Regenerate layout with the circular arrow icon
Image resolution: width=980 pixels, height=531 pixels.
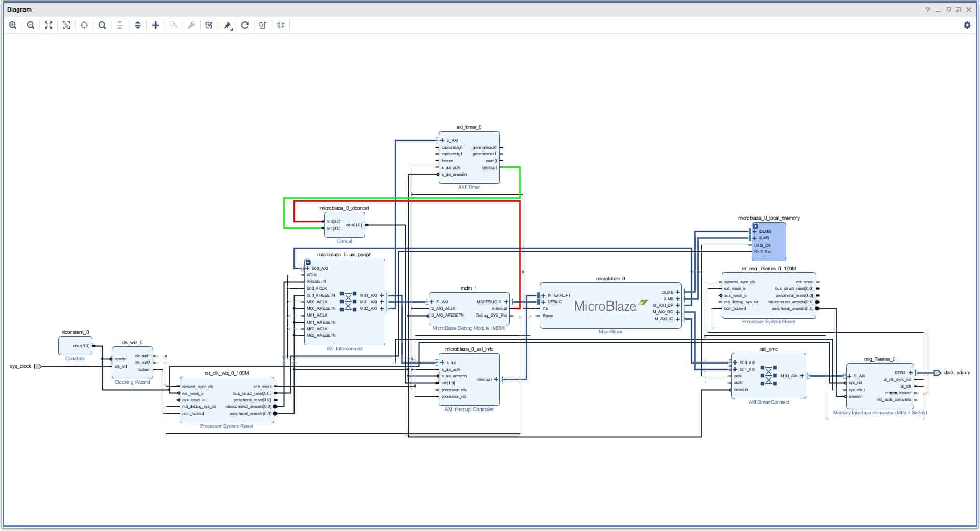coord(245,25)
